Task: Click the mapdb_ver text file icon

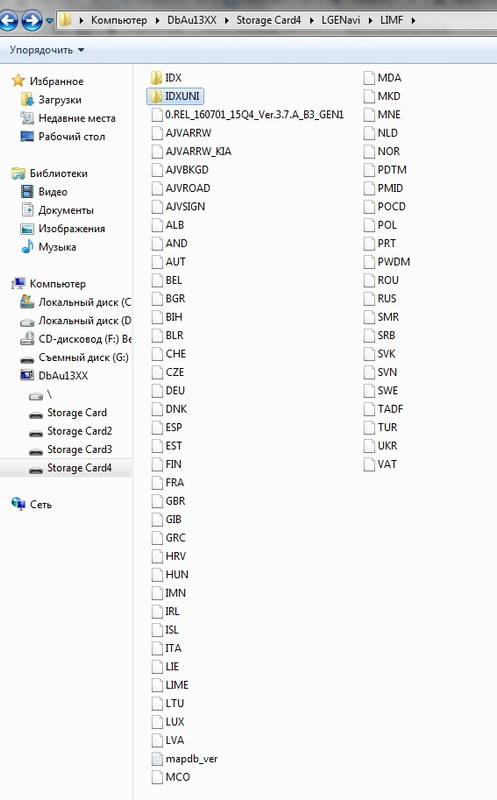Action: (157, 759)
